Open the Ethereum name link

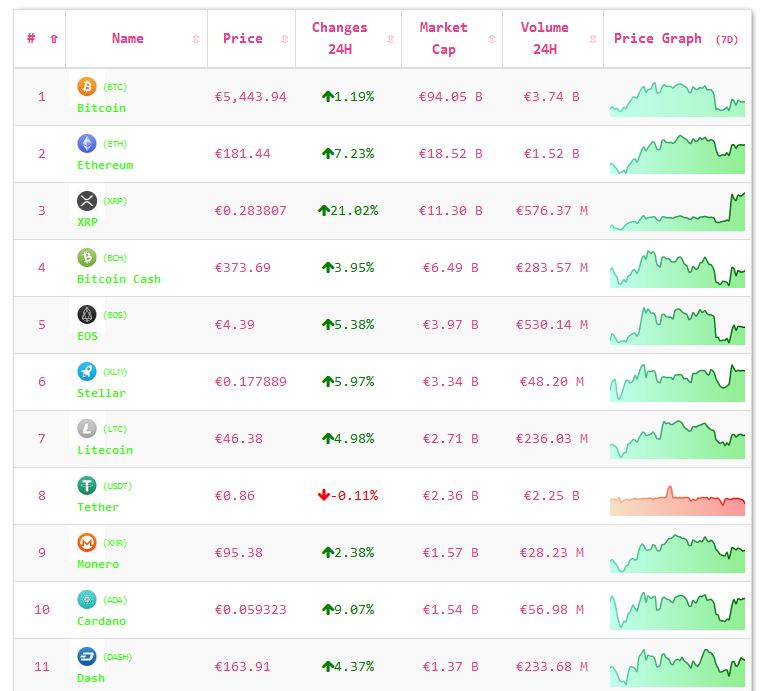click(105, 165)
